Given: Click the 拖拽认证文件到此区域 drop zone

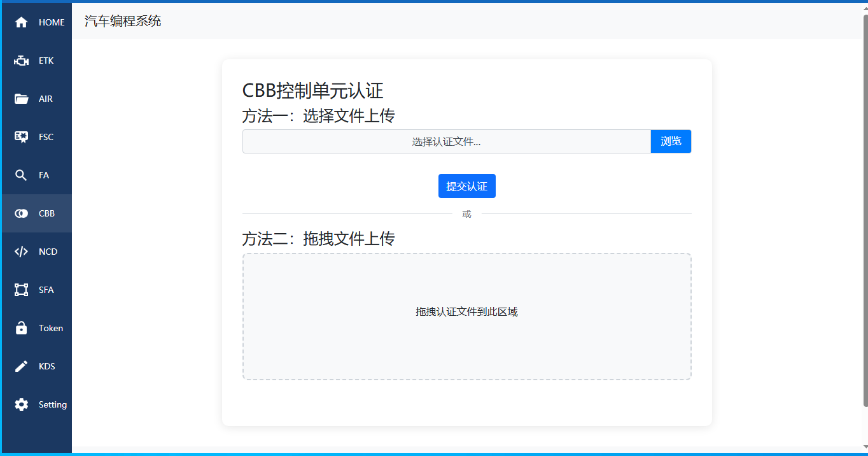Looking at the screenshot, I should tap(467, 317).
